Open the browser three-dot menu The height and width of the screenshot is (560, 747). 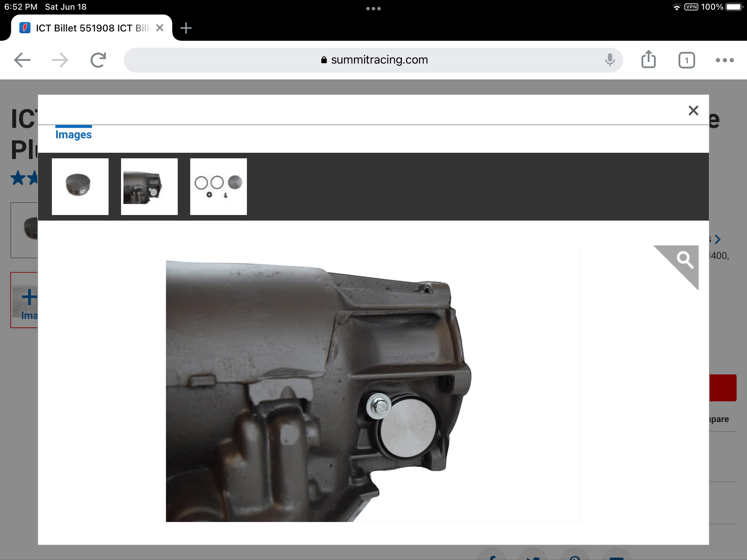point(725,60)
